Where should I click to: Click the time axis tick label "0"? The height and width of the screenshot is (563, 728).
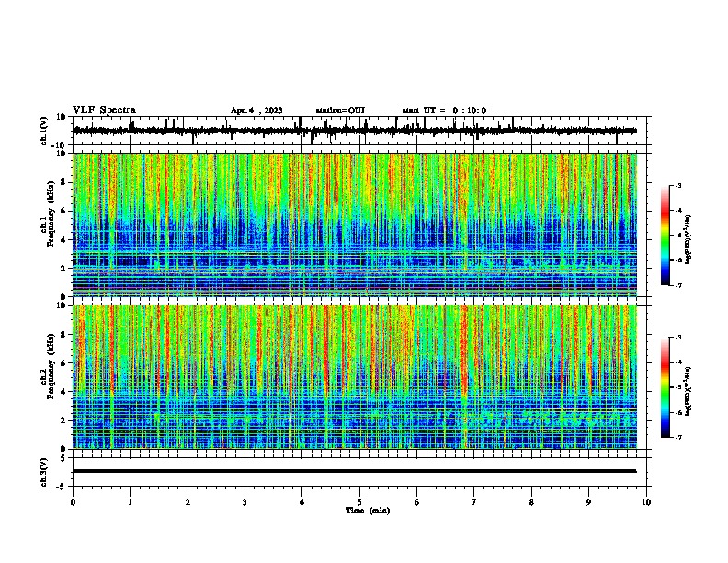73,502
